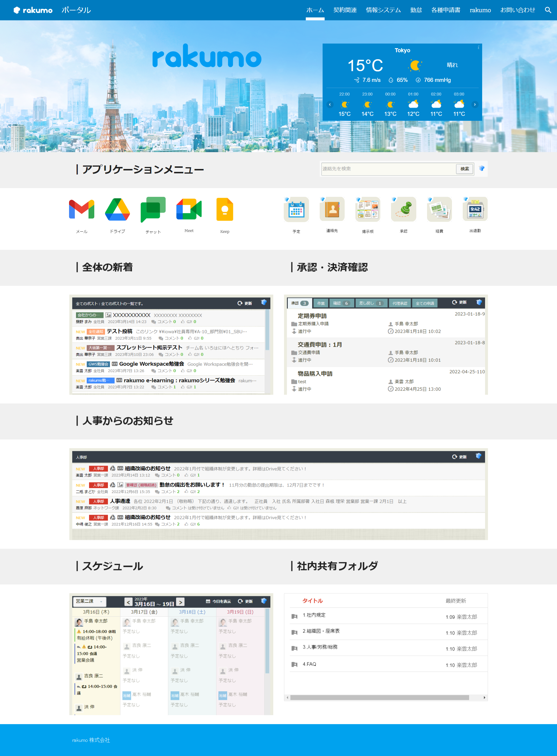This screenshot has width=557, height=756.
Task: Click the schedule widget vertical scrollbar
Action: pos(267,641)
